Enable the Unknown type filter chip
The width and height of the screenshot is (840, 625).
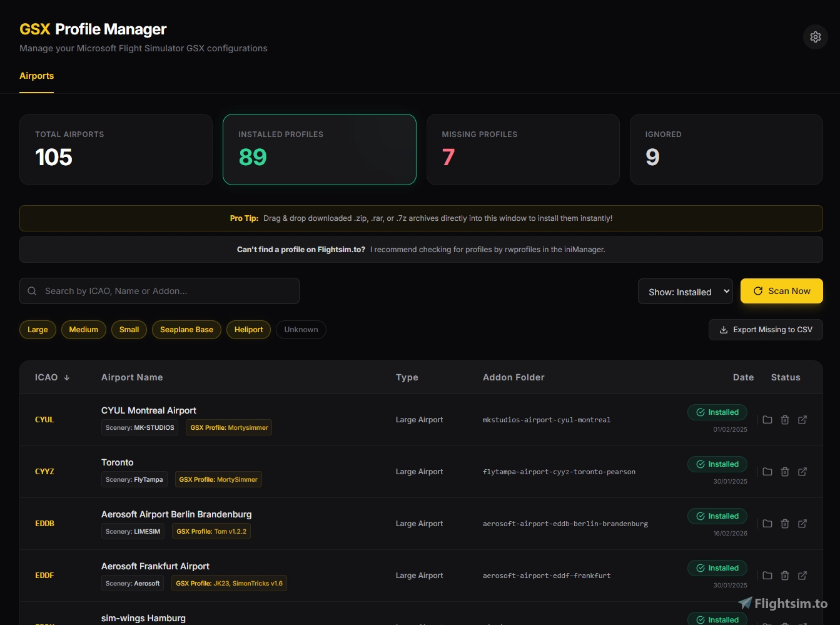coord(301,330)
